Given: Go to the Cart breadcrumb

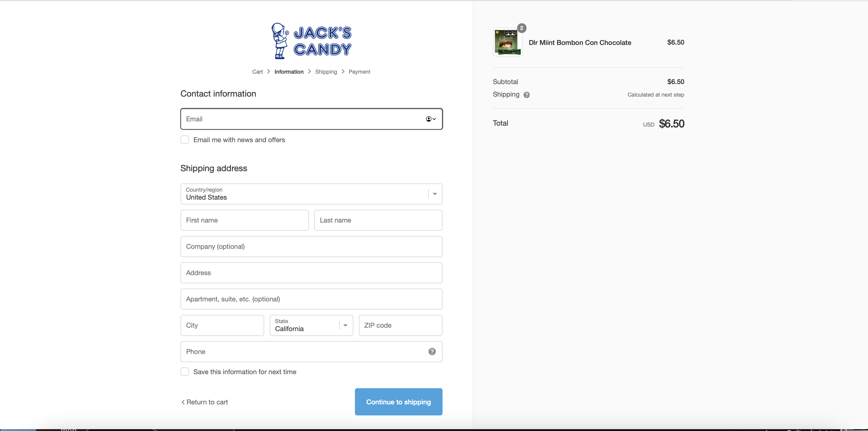Looking at the screenshot, I should click(x=257, y=72).
